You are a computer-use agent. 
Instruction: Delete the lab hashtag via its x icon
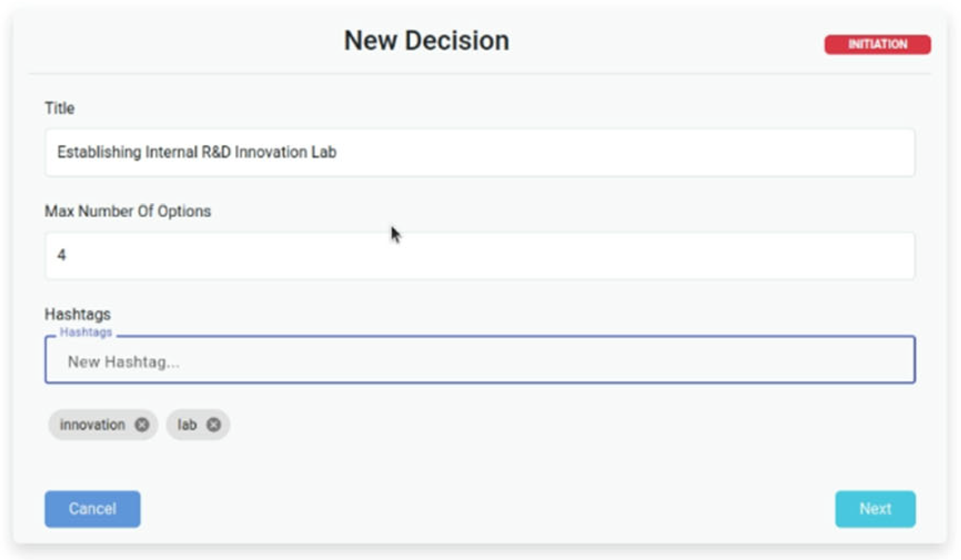click(213, 424)
